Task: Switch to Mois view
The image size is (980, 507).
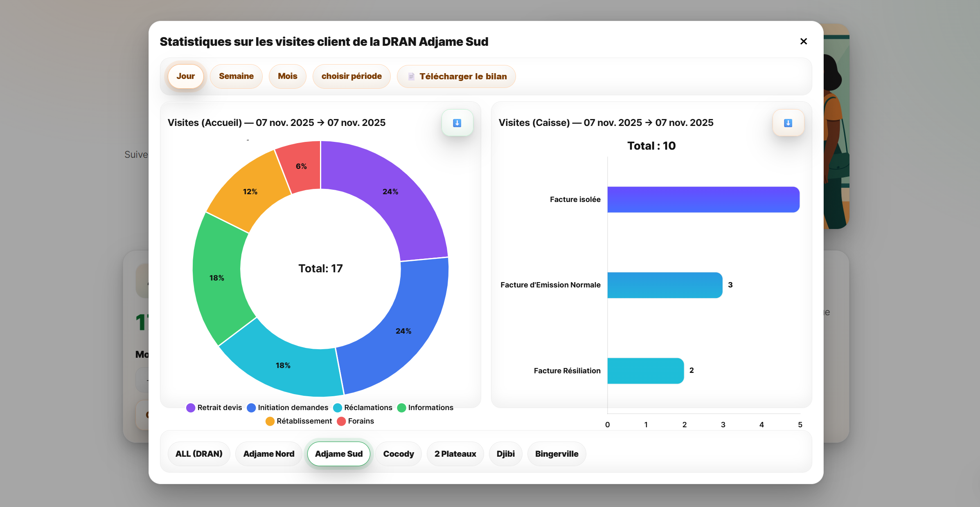Action: [287, 76]
